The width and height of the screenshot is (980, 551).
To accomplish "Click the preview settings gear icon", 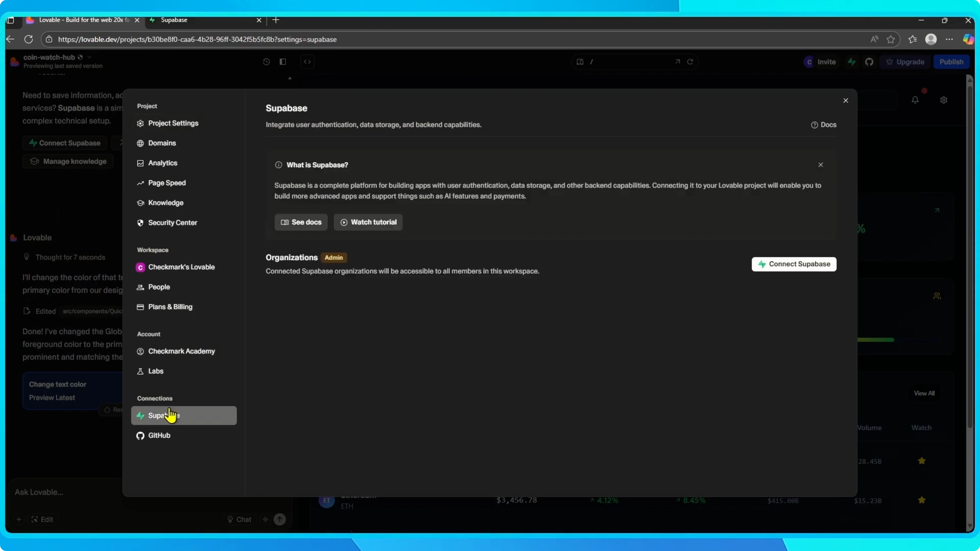I will click(944, 100).
